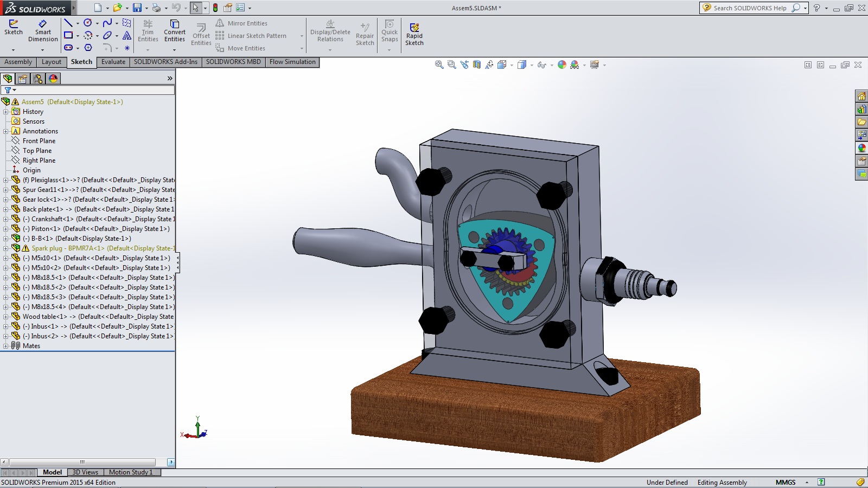Click Display/Delete Relations button

[330, 31]
